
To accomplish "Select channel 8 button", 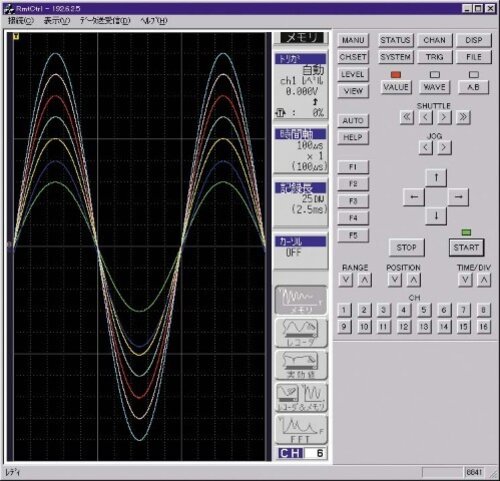I will [483, 310].
